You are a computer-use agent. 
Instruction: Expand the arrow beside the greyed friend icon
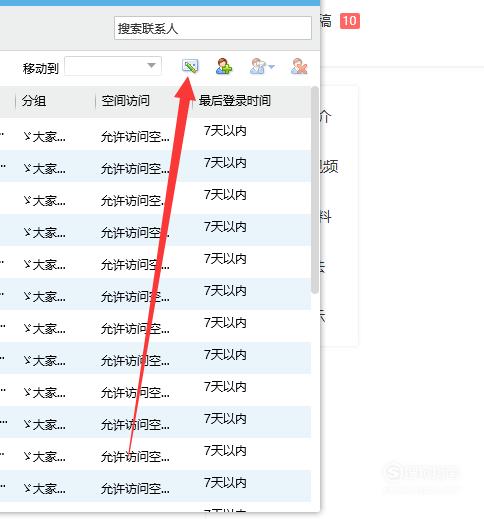tap(271, 67)
